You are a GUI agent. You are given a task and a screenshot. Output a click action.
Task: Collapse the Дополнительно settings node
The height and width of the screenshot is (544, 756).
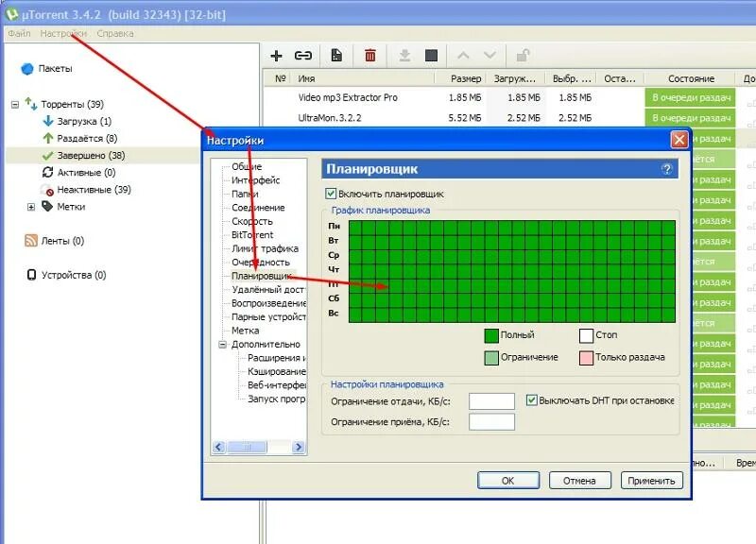(x=222, y=345)
